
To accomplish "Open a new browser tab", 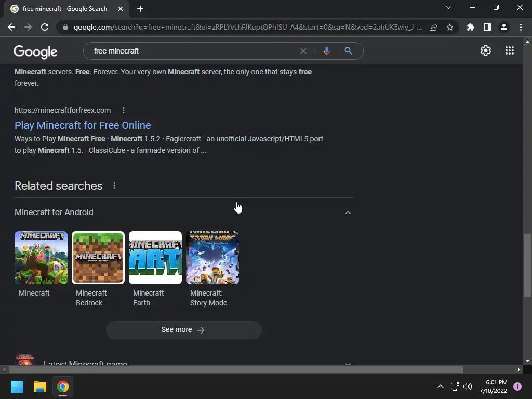I will [x=140, y=9].
